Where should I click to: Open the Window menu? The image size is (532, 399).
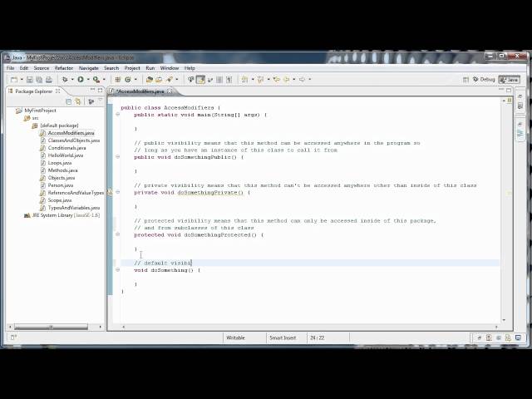tap(170, 68)
